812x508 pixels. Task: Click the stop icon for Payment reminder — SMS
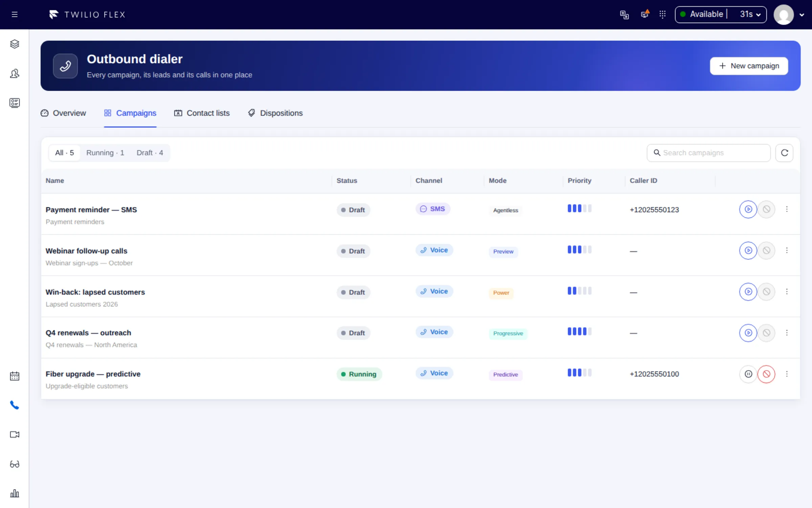coord(766,209)
